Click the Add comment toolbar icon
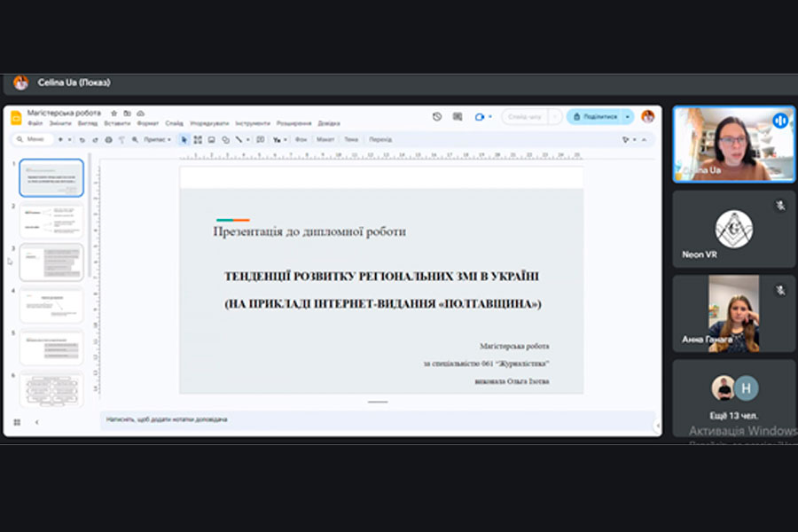Screen dimensions: 798x532 click(260, 139)
